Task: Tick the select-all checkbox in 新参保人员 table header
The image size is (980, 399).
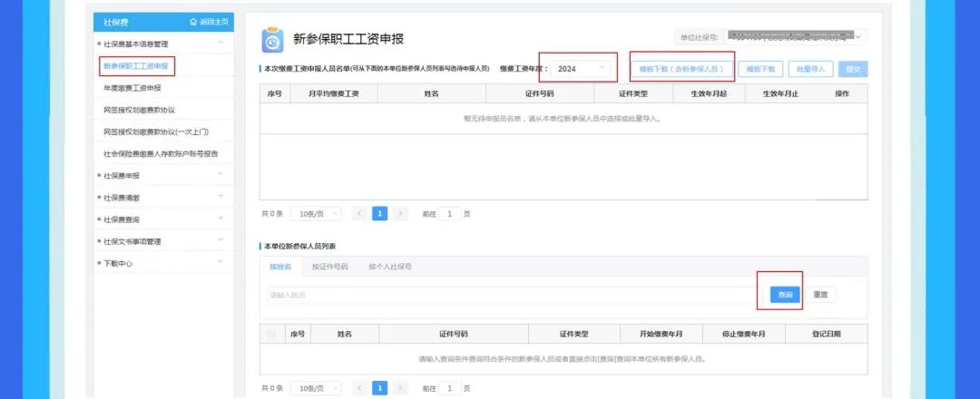Action: (271, 334)
